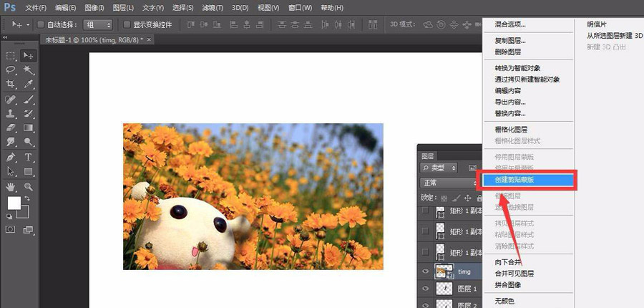Select the Eyedropper tool
Screen dimensions: 644x308
point(28,84)
